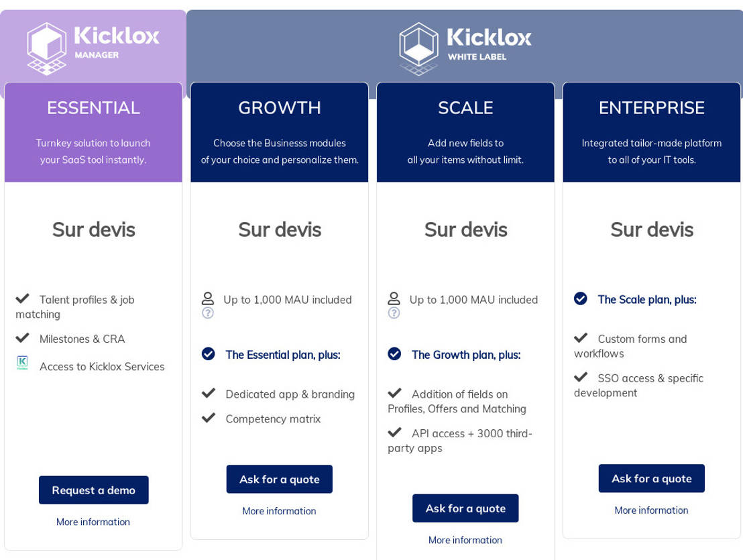Click the check circle beside 'The Essential plan, plus:'
Viewport: 743px width, 560px height.
coord(208,354)
